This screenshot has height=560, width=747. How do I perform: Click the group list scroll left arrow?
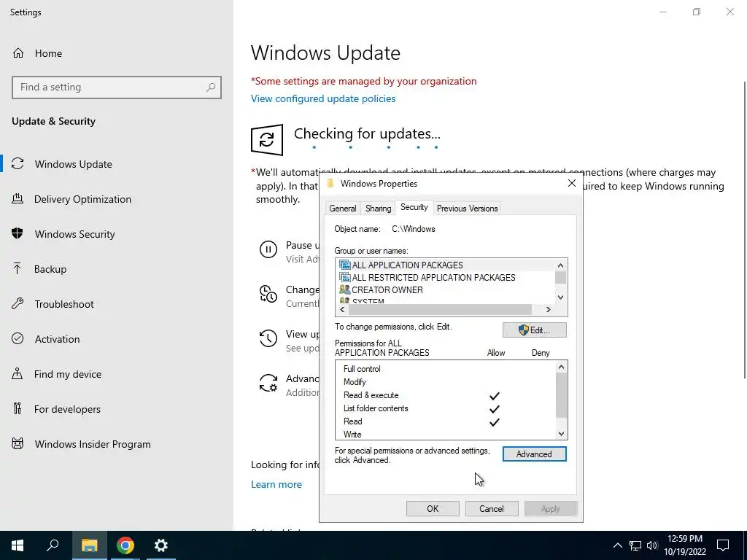342,309
